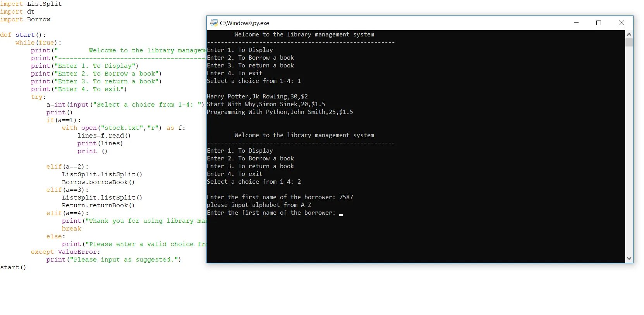The width and height of the screenshot is (644, 315).
Task: Click the 'Borrow.borrowBook()' code line
Action: pyautogui.click(x=98, y=182)
